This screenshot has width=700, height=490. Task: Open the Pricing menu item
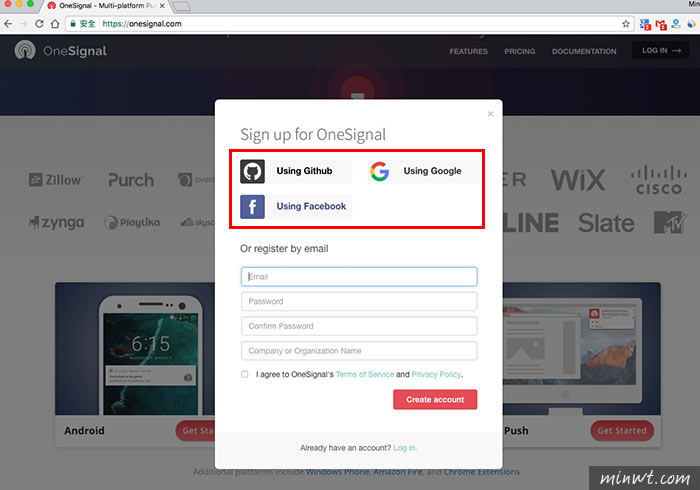[520, 51]
